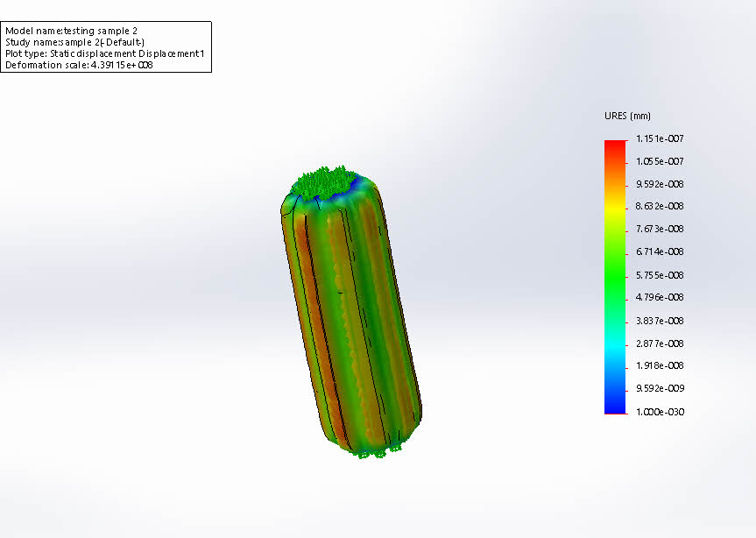Click the legend value 7.673e-008
Screen dimensions: 756x538
(x=660, y=229)
